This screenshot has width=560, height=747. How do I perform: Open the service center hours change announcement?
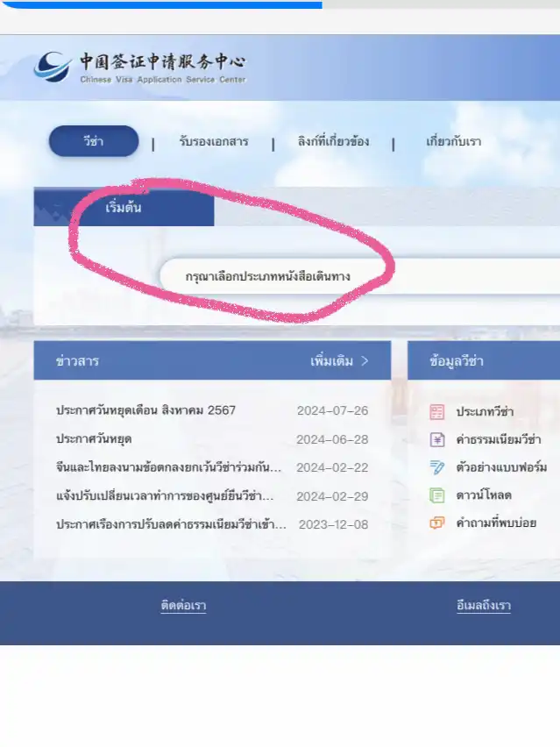[x=165, y=496]
